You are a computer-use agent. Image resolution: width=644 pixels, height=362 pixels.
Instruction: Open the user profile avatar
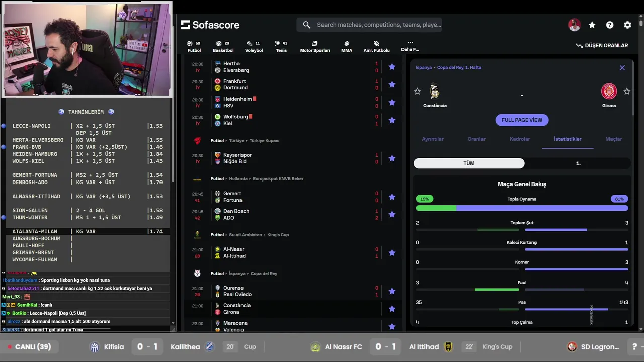(x=574, y=25)
